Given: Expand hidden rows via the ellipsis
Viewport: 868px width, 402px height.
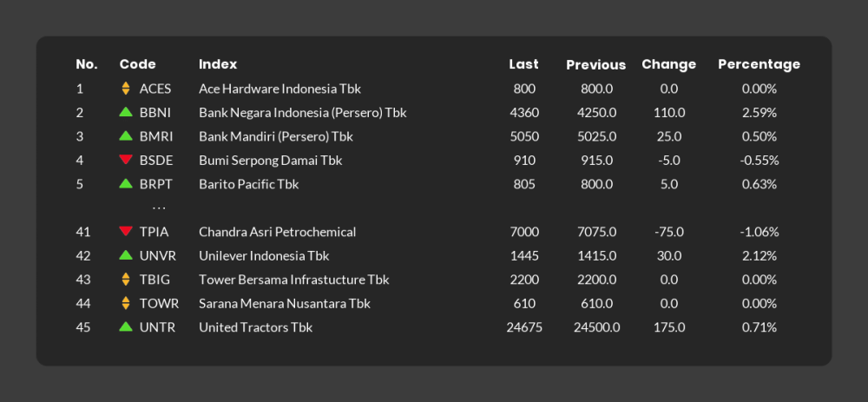Looking at the screenshot, I should pos(159,208).
